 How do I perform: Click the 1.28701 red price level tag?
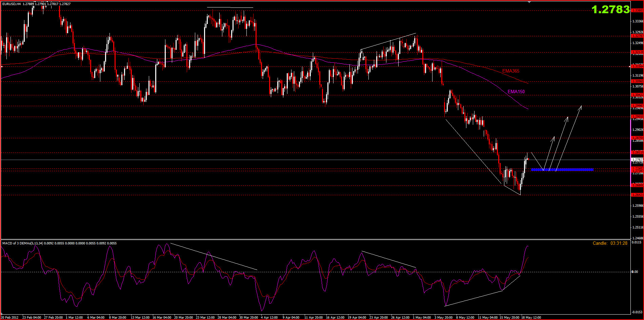point(637,138)
